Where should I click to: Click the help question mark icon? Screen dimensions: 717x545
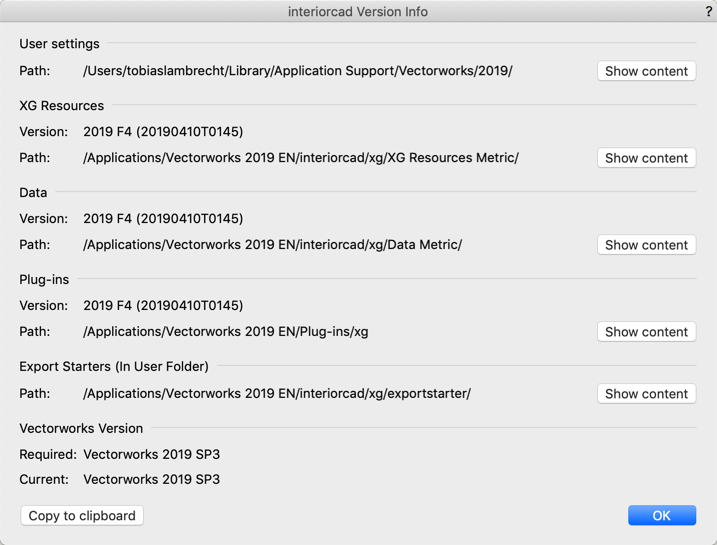click(x=708, y=11)
